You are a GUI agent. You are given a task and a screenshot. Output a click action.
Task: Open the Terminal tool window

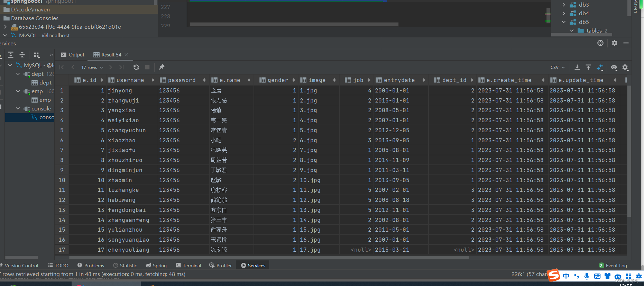(x=188, y=266)
